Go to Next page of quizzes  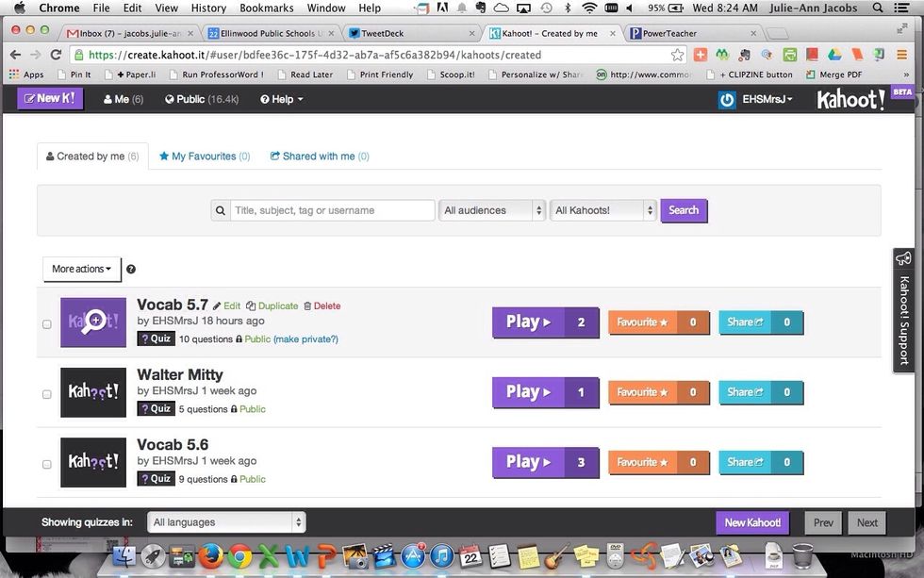click(x=867, y=522)
